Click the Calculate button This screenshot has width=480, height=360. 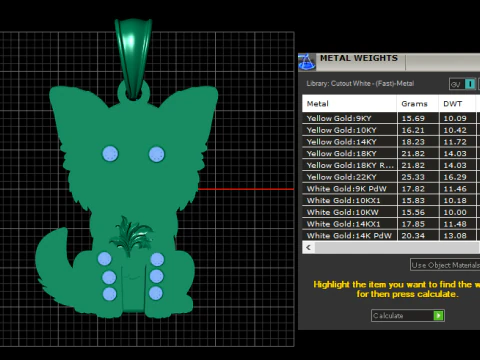408,315
